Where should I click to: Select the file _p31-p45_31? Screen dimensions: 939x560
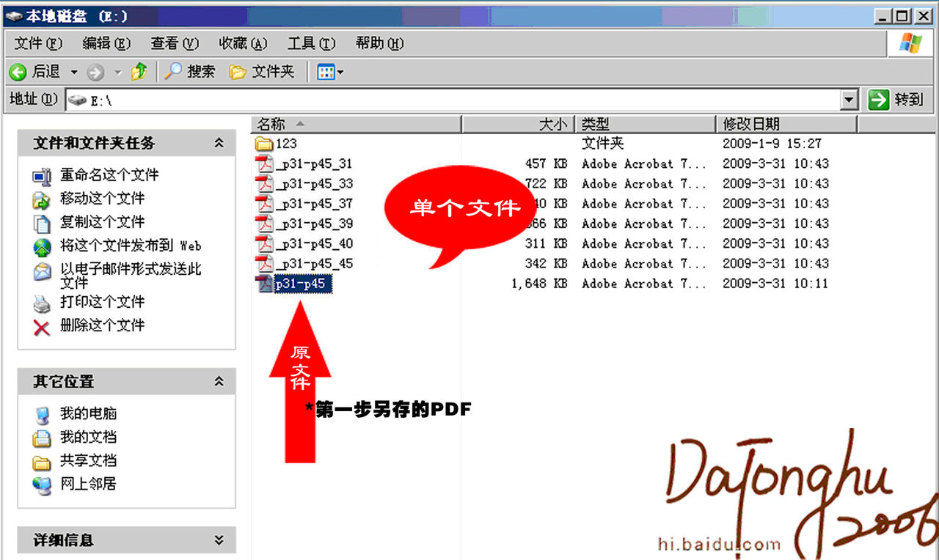coord(314,163)
